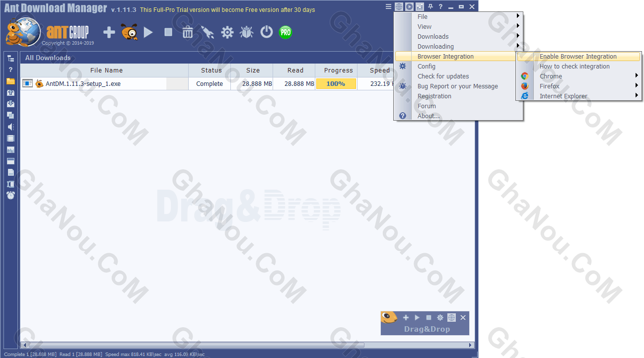Sort by Progress column header

(x=336, y=71)
